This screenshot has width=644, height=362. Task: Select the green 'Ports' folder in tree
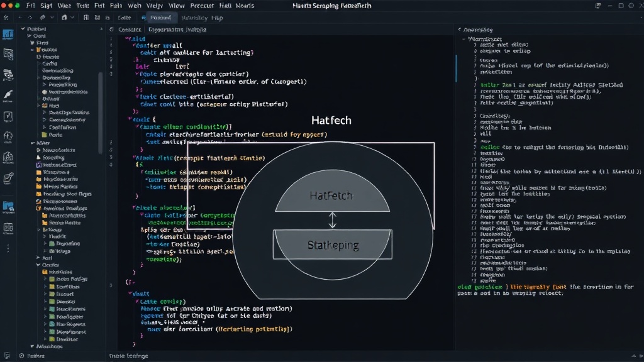point(52,134)
